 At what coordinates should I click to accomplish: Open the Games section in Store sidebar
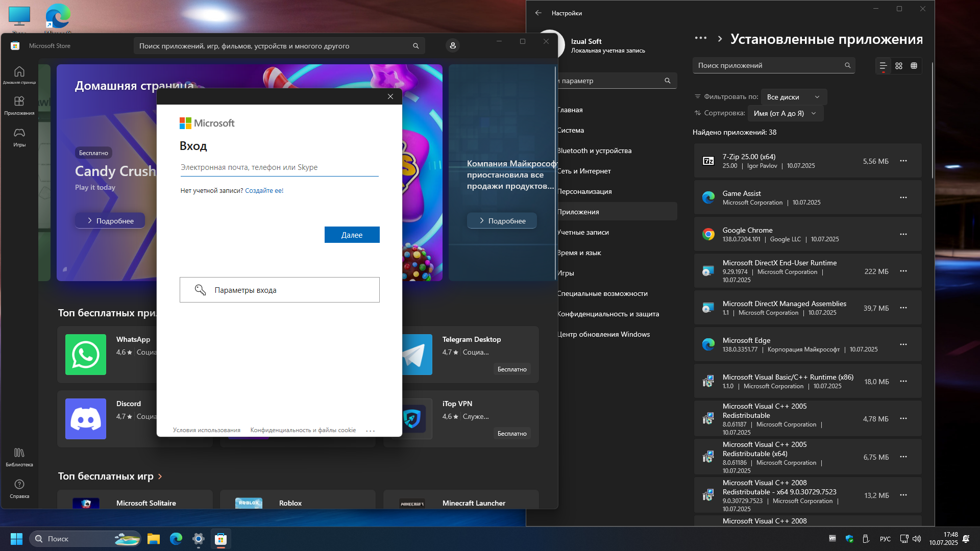19,137
